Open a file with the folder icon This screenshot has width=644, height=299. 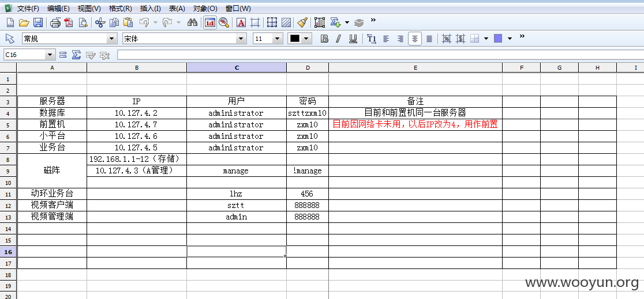24,22
